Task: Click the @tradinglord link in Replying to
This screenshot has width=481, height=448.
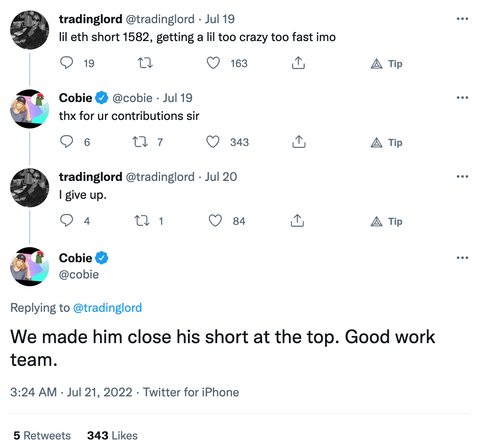Action: pos(107,308)
